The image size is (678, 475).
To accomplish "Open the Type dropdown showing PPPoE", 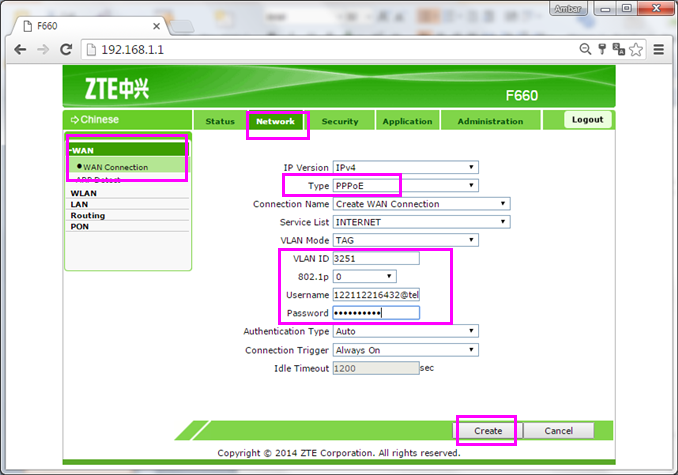I will pyautogui.click(x=406, y=186).
